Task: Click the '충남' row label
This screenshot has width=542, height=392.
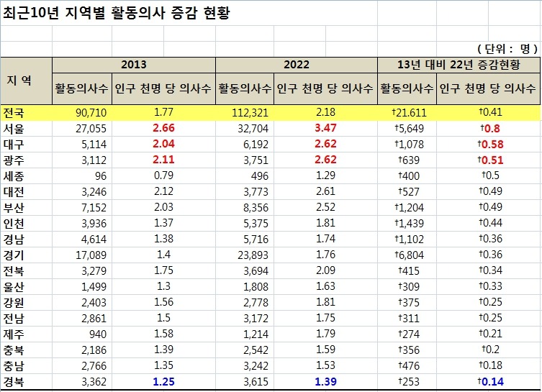Action: point(14,366)
